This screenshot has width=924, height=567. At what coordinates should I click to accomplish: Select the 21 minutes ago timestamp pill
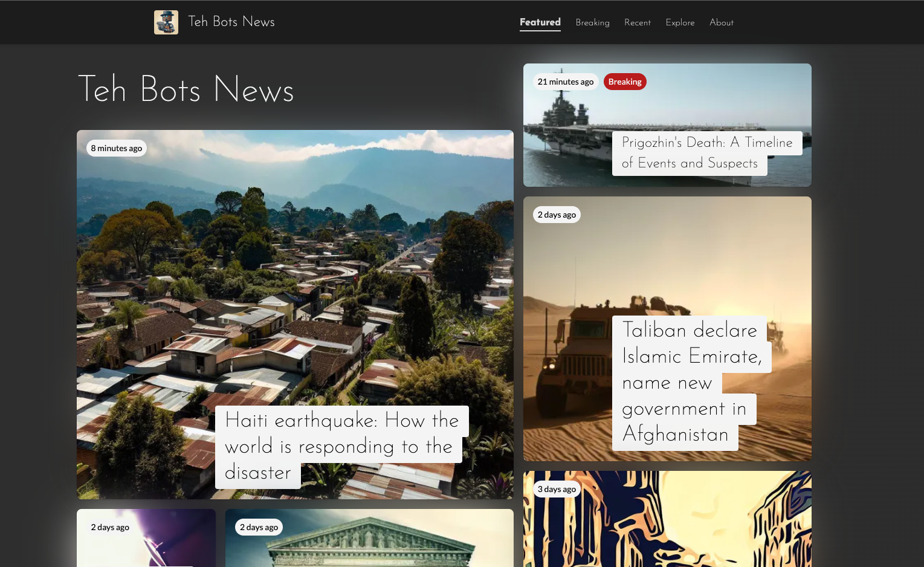click(565, 81)
